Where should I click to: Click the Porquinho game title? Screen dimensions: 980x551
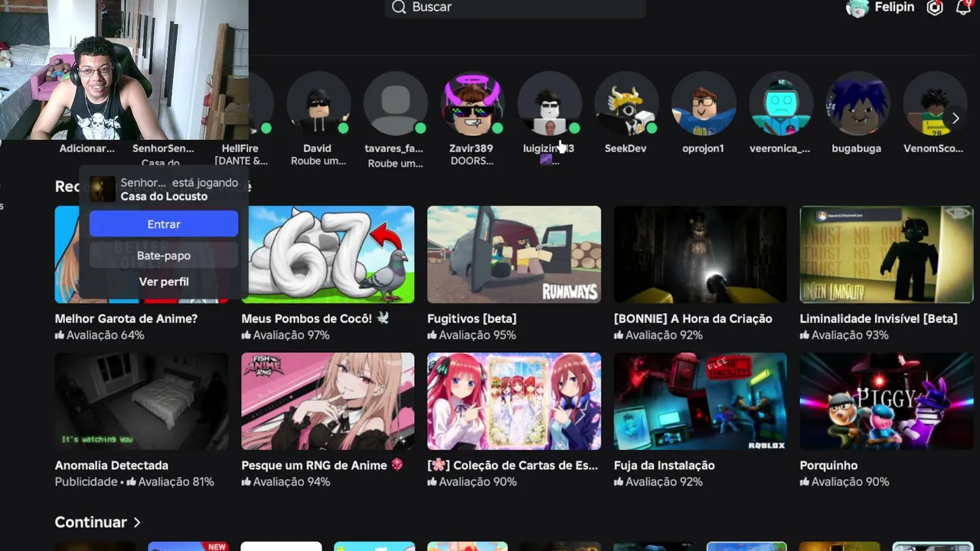829,465
